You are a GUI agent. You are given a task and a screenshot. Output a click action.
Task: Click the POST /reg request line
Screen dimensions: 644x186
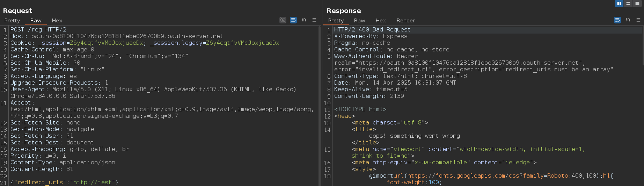point(38,30)
